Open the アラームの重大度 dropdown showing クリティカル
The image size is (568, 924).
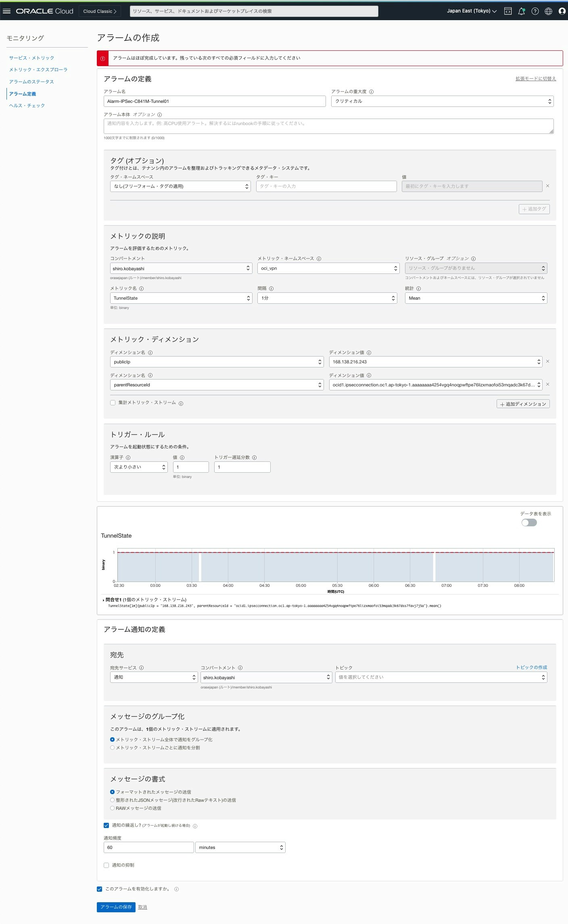pyautogui.click(x=442, y=101)
